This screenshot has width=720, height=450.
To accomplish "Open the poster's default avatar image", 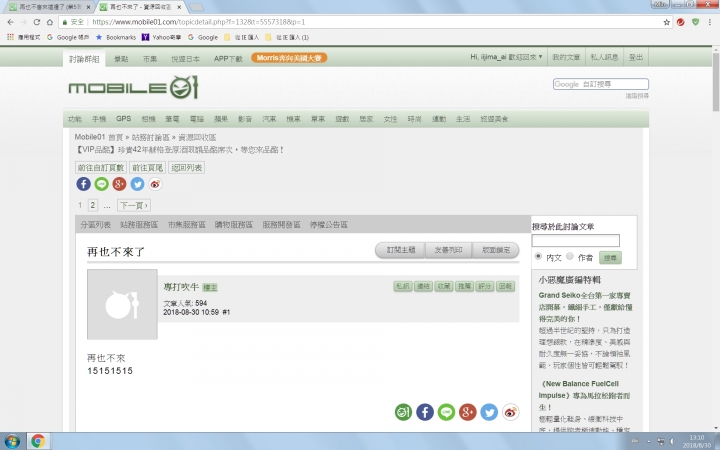I will 122,304.
